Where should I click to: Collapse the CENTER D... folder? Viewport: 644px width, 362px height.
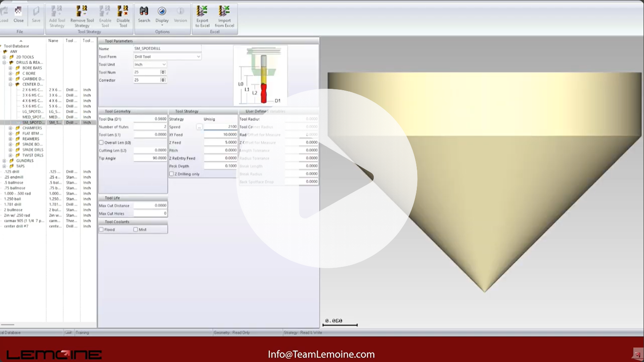[10, 84]
